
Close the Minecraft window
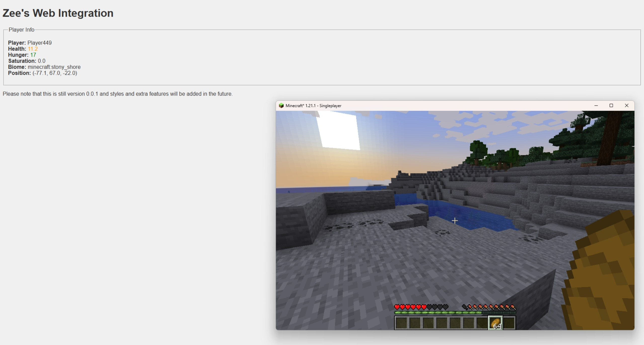tap(627, 106)
